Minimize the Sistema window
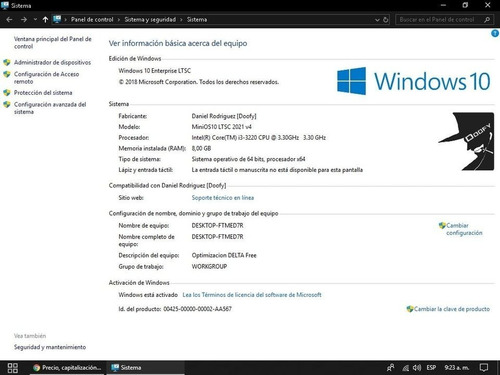 (443, 5)
